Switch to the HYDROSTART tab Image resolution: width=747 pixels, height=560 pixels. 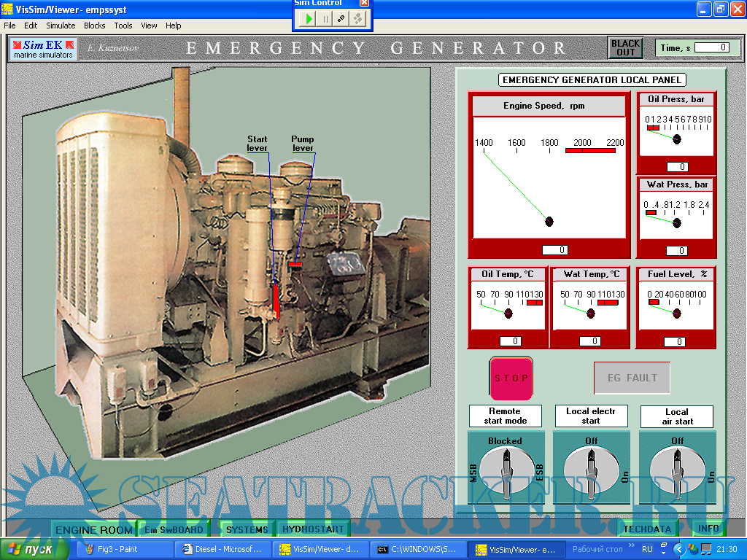(313, 529)
